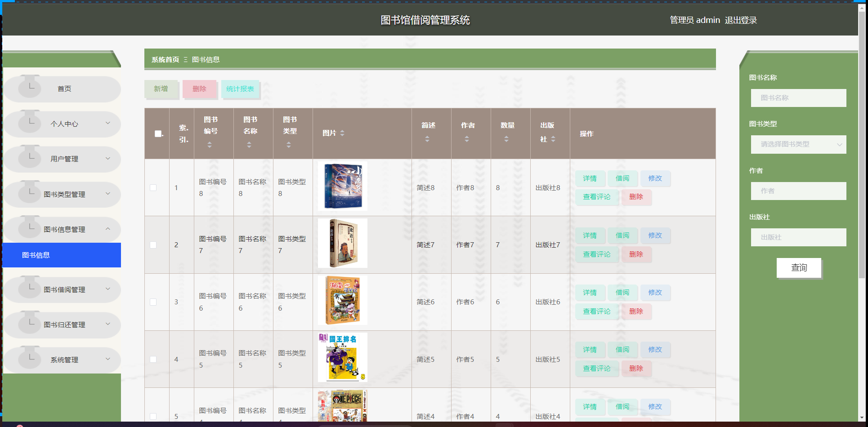Click the icon beside 用户管理 menu
The height and width of the screenshot is (427, 868).
click(30, 156)
